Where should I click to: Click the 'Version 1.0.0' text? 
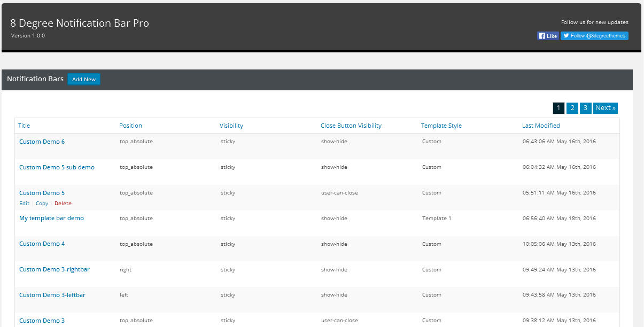tap(28, 36)
